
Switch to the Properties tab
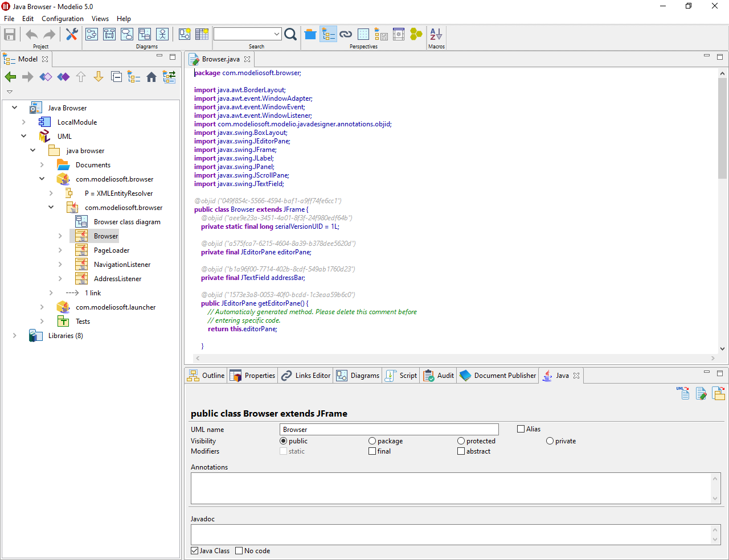[x=253, y=376]
